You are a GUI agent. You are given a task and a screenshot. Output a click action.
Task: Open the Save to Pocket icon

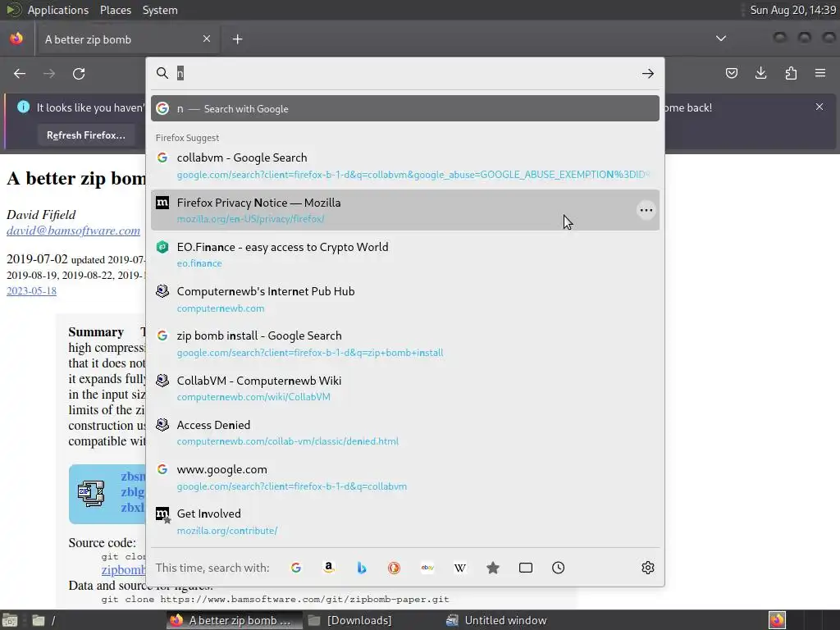pos(731,73)
